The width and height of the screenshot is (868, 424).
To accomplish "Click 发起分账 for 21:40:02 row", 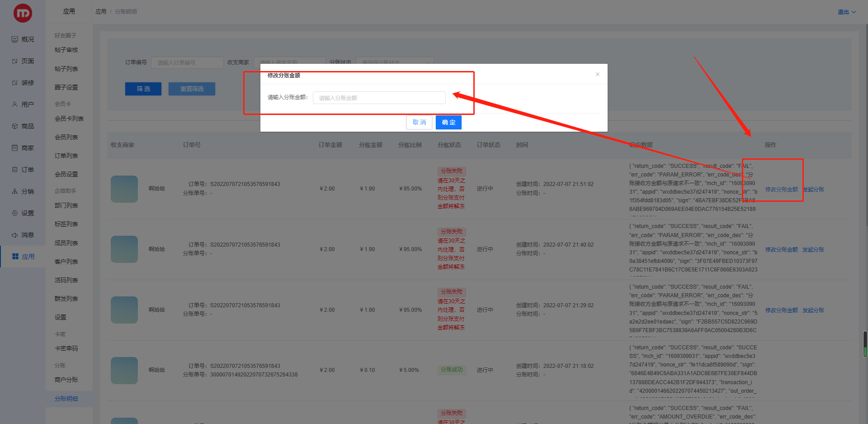I will (x=813, y=249).
